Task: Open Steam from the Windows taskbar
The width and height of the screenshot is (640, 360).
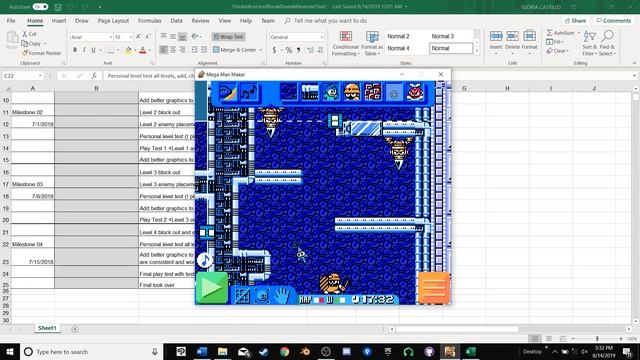Action: click(264, 351)
